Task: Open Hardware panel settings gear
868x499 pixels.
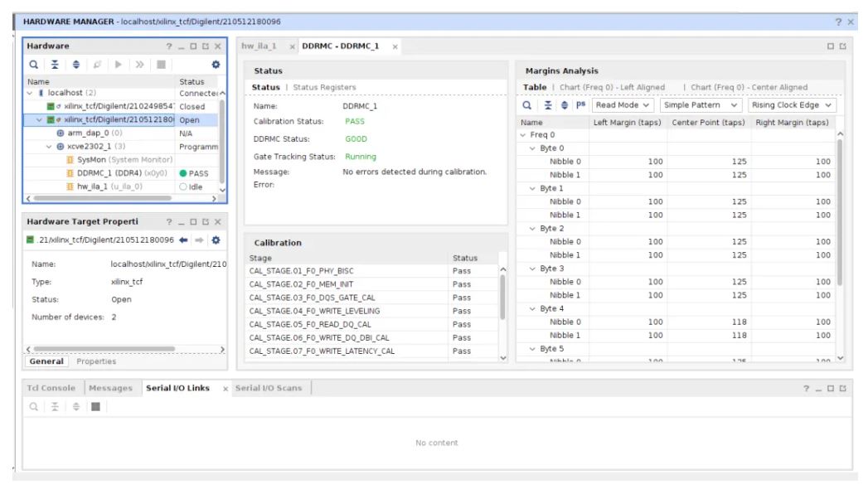Action: click(216, 65)
